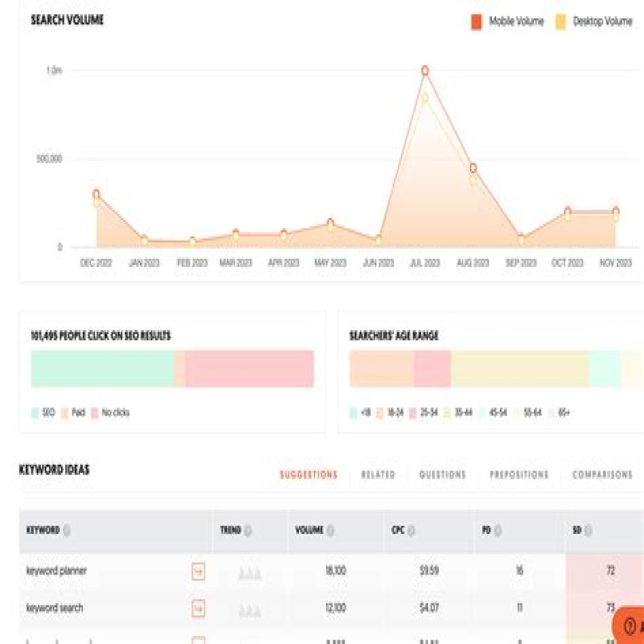644x644 pixels.
Task: Click the $9.59 CPC value
Action: pos(429,571)
